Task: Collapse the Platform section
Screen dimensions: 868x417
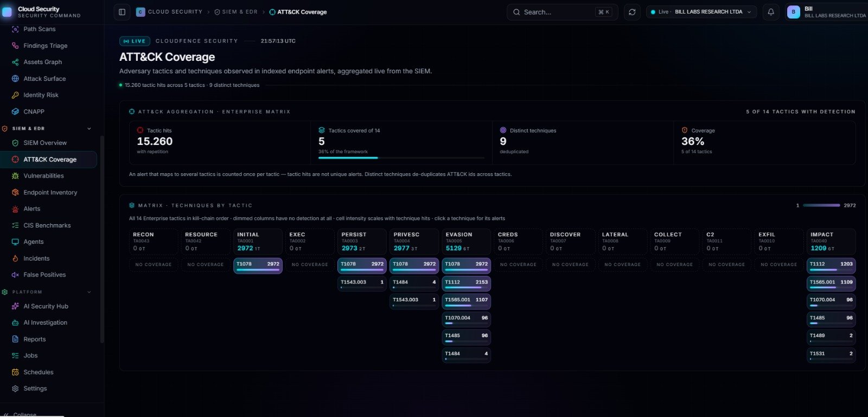Action: pyautogui.click(x=90, y=292)
